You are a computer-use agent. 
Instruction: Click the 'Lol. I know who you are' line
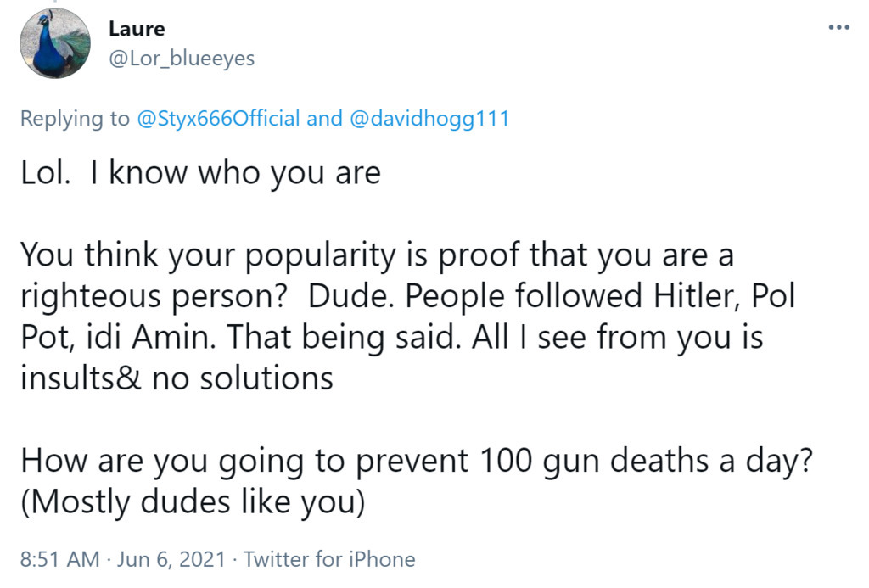coord(200,173)
